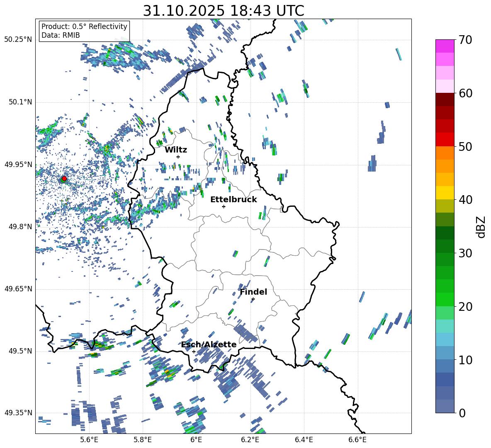Click the Esch/Alzette station cross marker

(194, 351)
